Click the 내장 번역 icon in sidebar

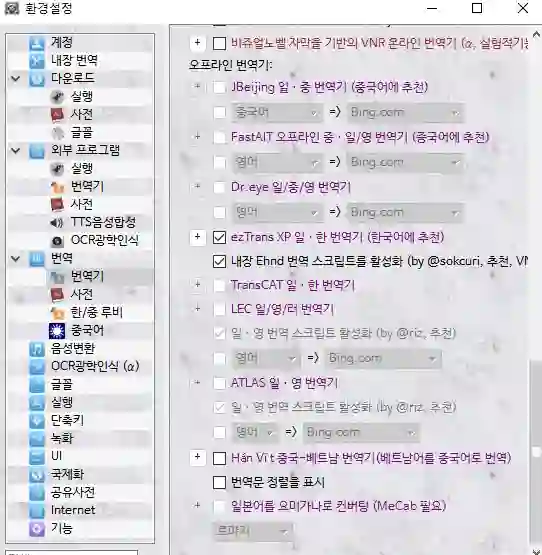[36, 61]
